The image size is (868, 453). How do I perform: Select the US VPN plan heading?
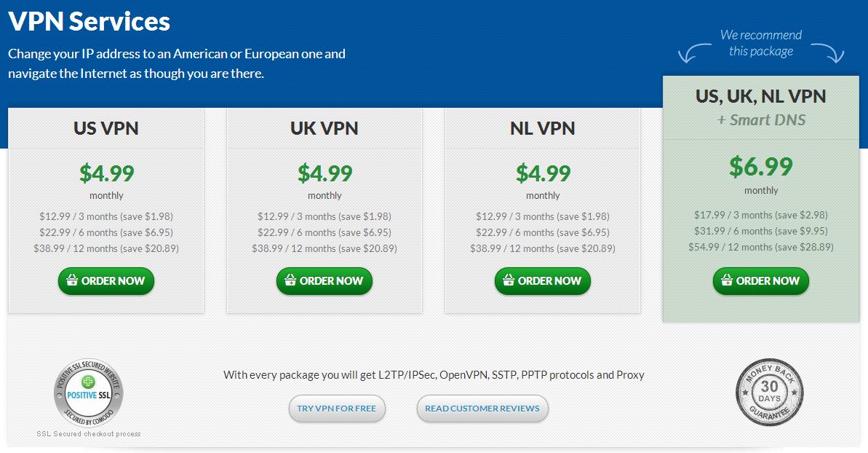click(x=106, y=128)
